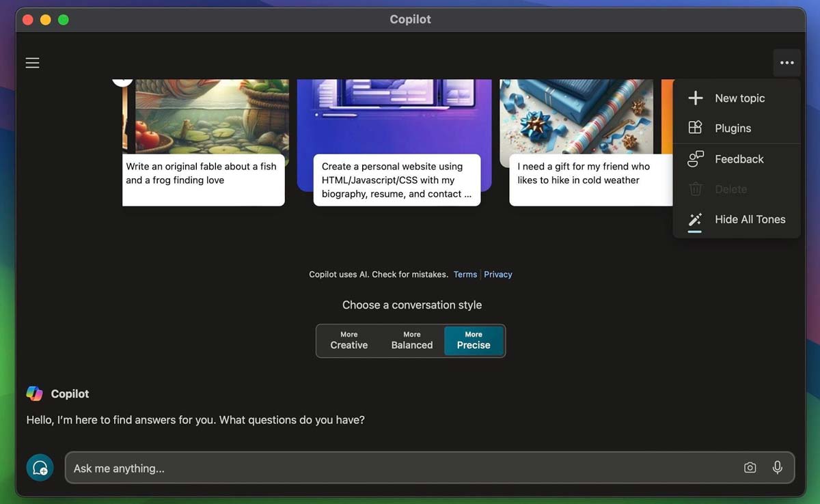Click the plus icon beside New topic

click(695, 98)
